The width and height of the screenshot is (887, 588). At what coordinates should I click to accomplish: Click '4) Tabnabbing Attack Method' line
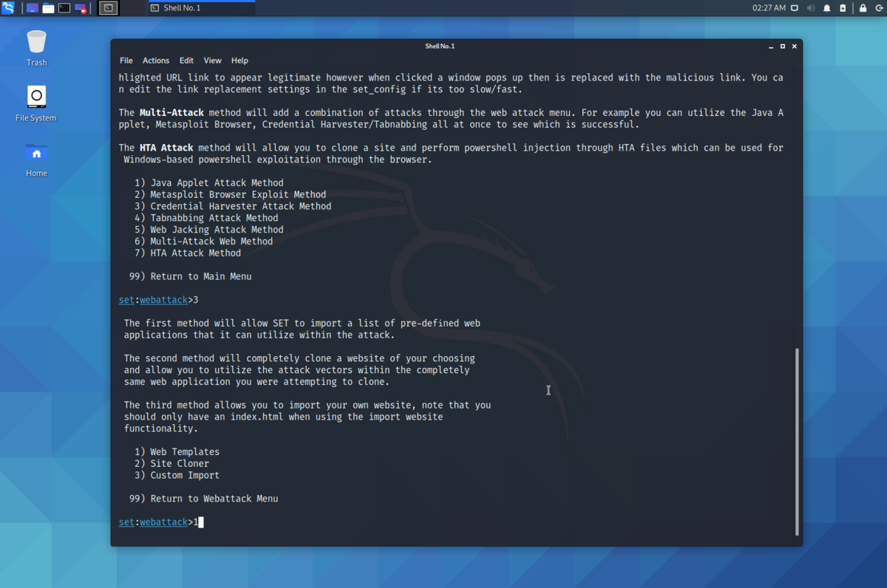(x=206, y=218)
